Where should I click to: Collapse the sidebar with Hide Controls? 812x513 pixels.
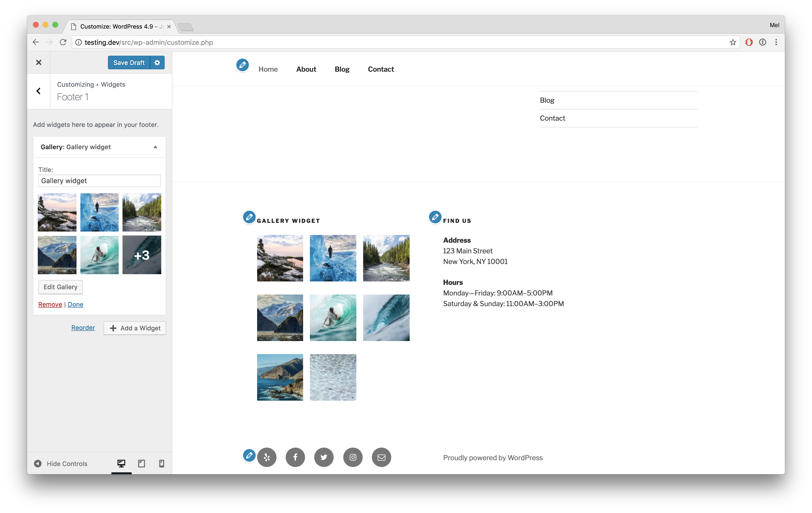point(61,464)
